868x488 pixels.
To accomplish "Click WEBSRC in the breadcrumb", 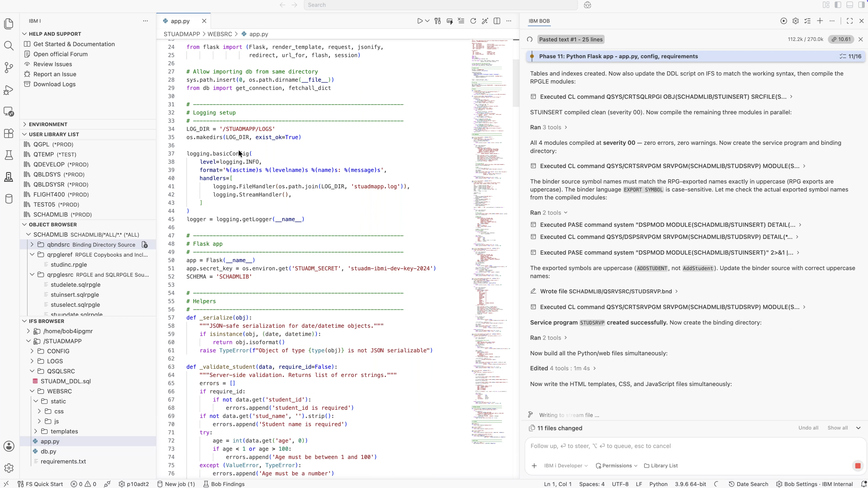I will click(x=220, y=34).
